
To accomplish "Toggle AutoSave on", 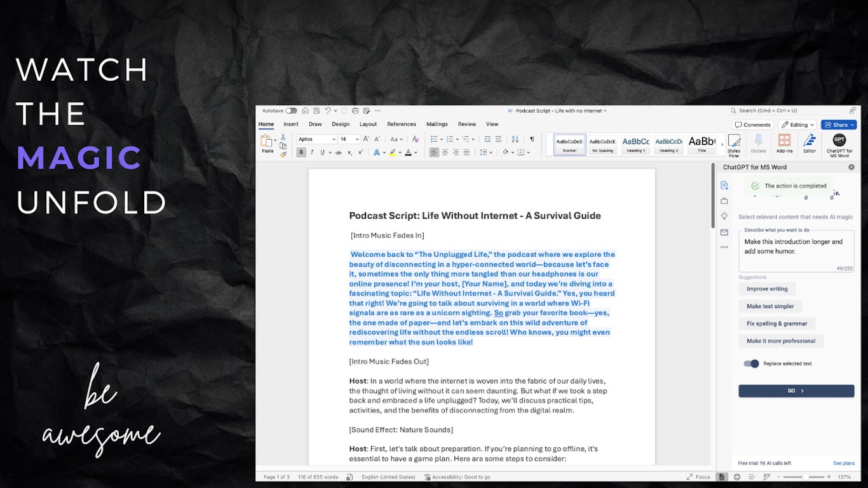I will point(291,111).
